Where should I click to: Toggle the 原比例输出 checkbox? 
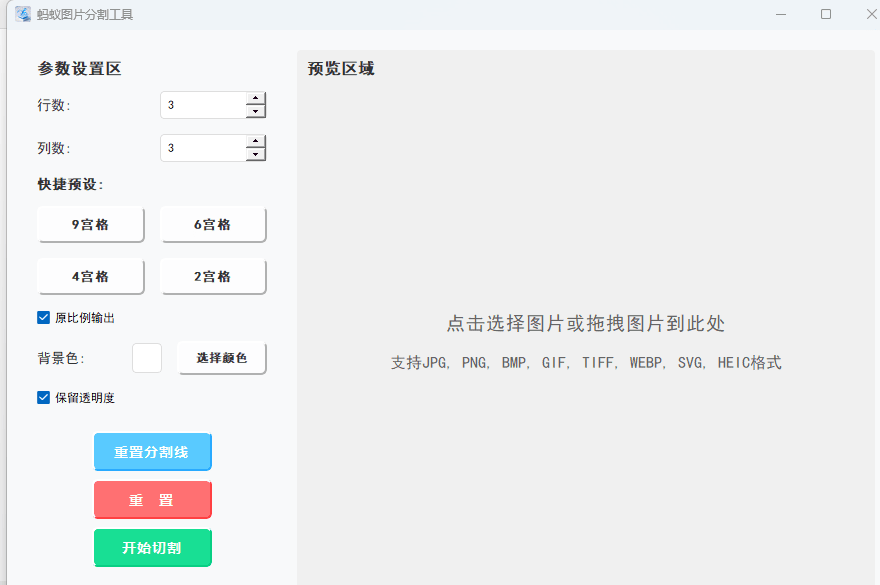(44, 318)
